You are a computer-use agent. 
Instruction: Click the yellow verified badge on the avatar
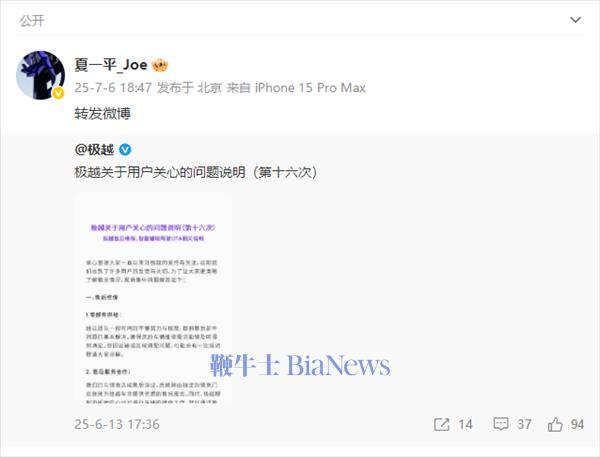point(59,93)
